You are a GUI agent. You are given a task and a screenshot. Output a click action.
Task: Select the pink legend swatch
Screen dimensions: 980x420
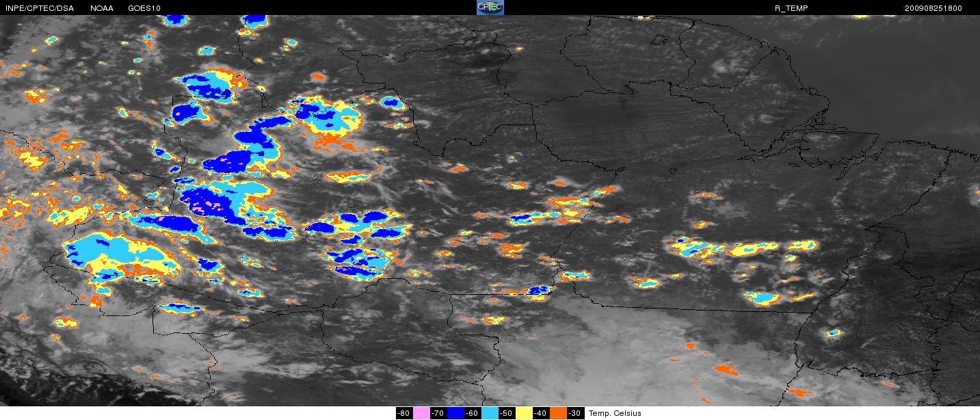[x=421, y=413]
